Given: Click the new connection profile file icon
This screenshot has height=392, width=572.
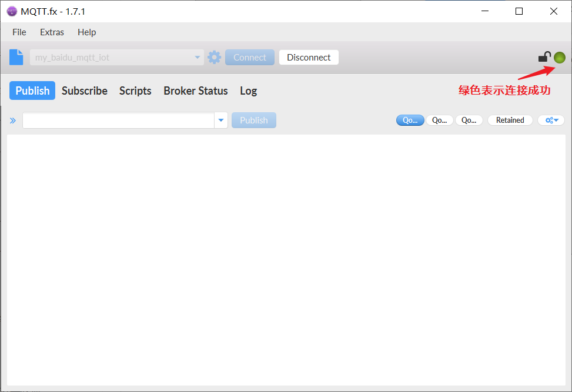Looking at the screenshot, I should tap(16, 57).
